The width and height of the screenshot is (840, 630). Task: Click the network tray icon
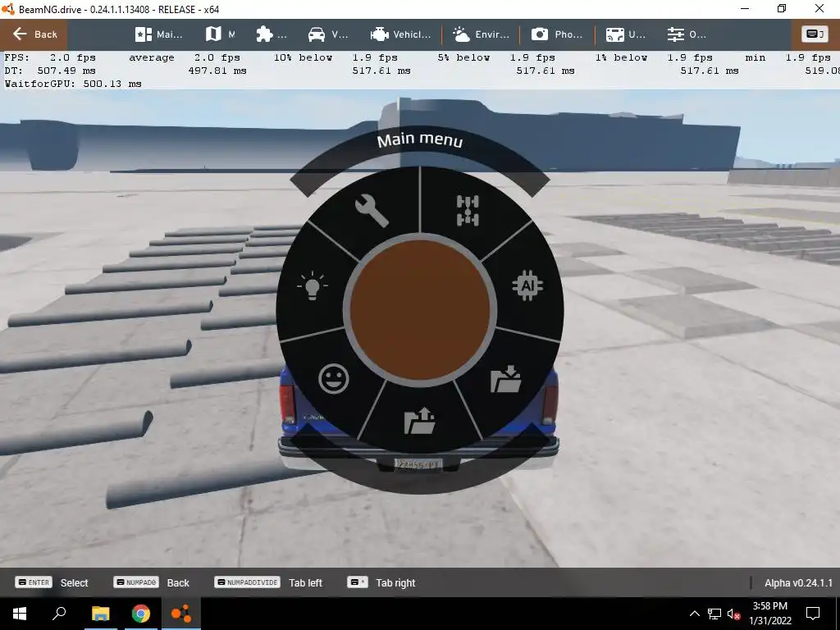[714, 614]
